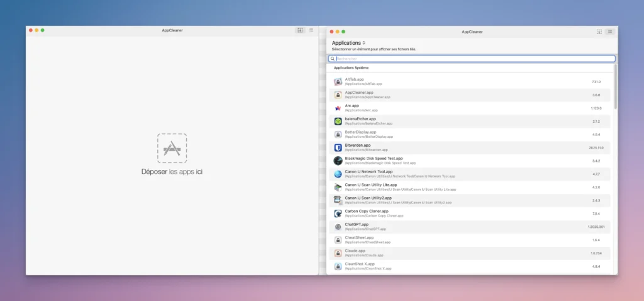Click version 4.2.0 of Scan Utility Lite

(x=596, y=187)
